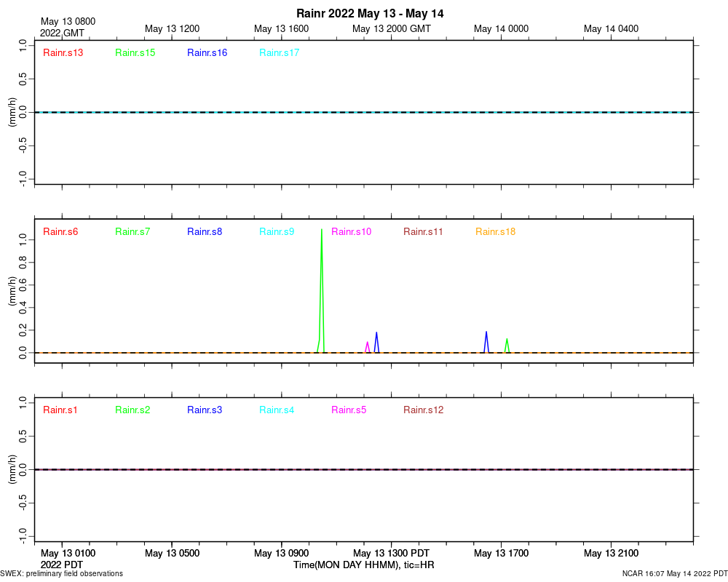
Task: Click the Rainr.s6 legend label
Action: [x=60, y=231]
